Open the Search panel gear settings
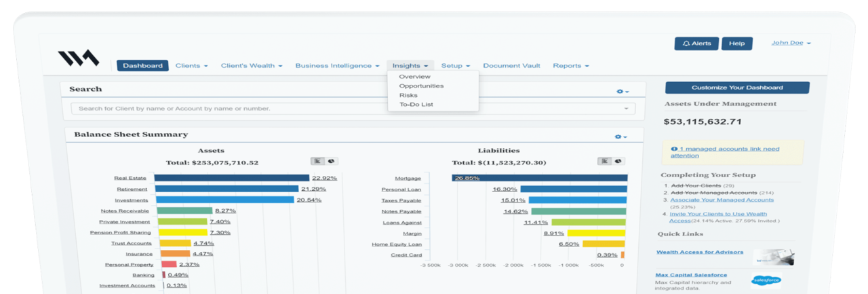Viewport: 868px width, 294px height. pyautogui.click(x=622, y=91)
